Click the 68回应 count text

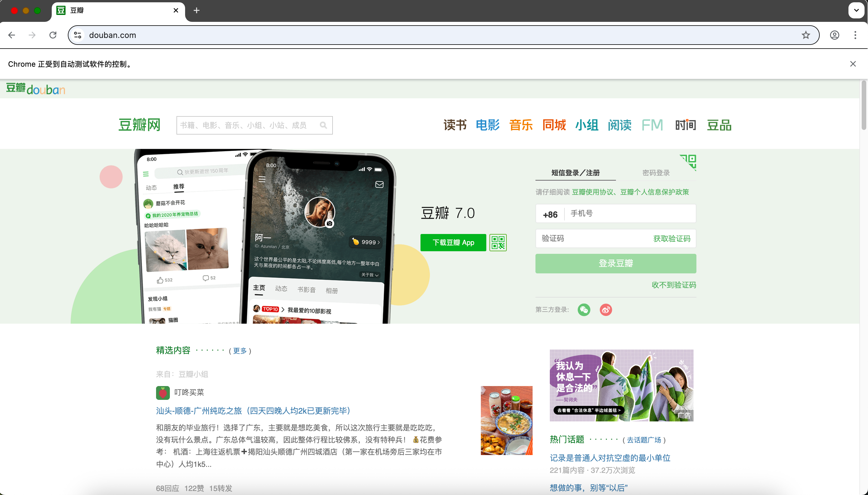168,488
